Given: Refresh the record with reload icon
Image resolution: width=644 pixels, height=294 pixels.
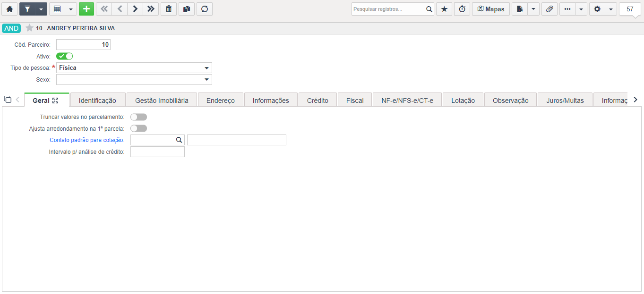Looking at the screenshot, I should click(x=205, y=9).
